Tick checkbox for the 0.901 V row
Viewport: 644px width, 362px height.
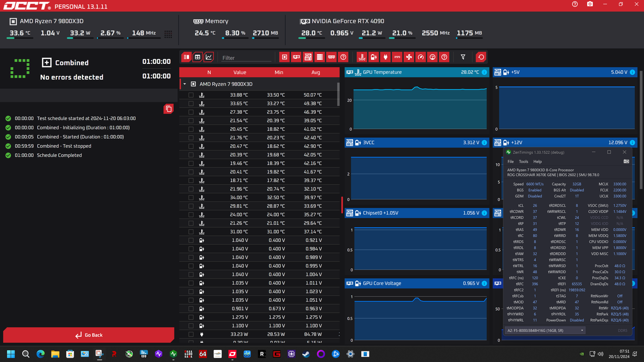[191, 309]
